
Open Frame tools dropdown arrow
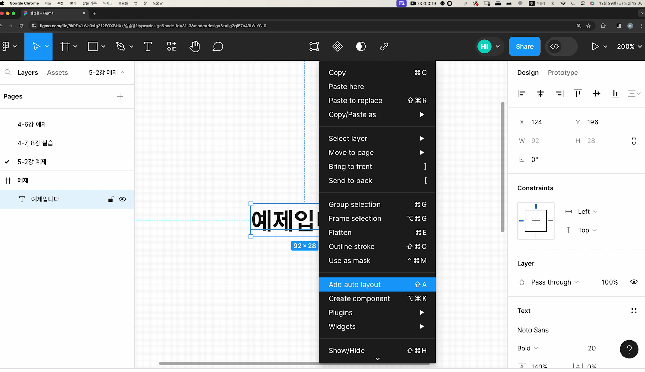[75, 46]
